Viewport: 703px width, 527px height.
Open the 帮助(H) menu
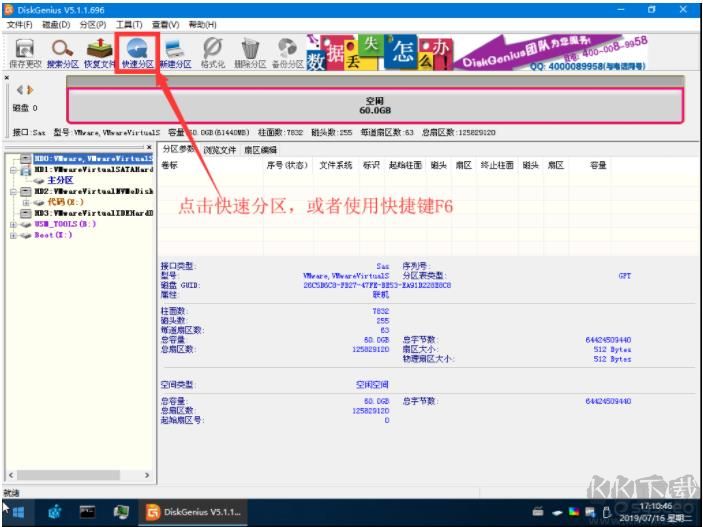(202, 25)
